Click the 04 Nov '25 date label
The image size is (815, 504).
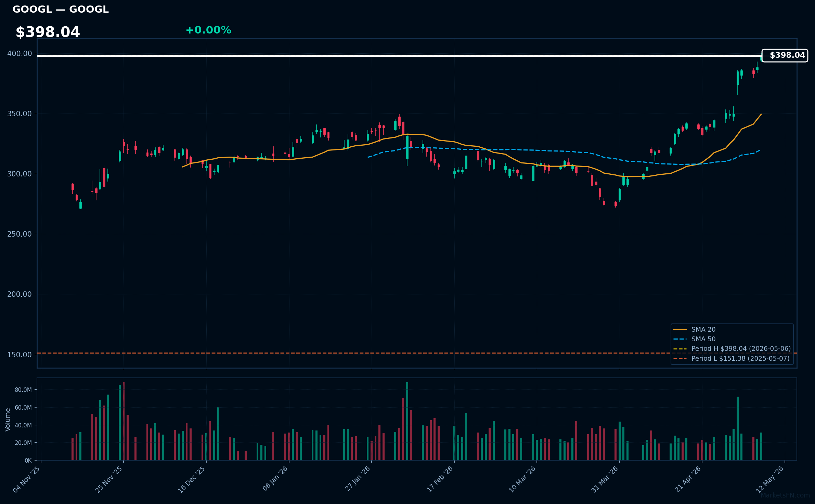[x=27, y=479]
